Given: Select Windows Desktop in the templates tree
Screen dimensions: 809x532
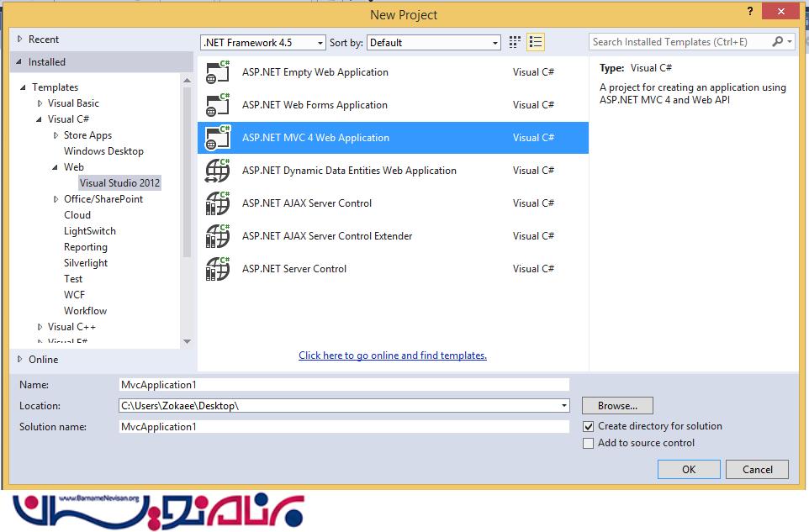Looking at the screenshot, I should pyautogui.click(x=103, y=151).
